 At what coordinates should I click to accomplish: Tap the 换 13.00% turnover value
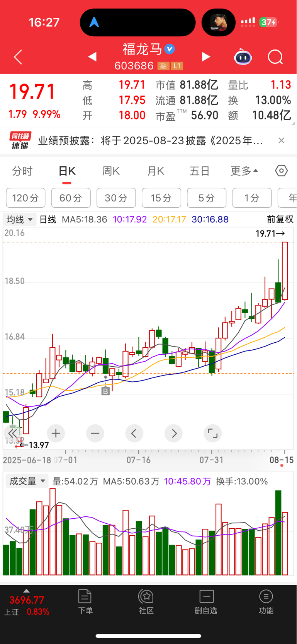click(273, 100)
